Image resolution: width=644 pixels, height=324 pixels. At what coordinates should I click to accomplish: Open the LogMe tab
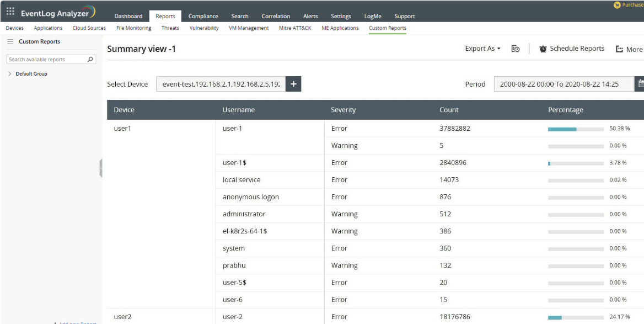(x=373, y=17)
